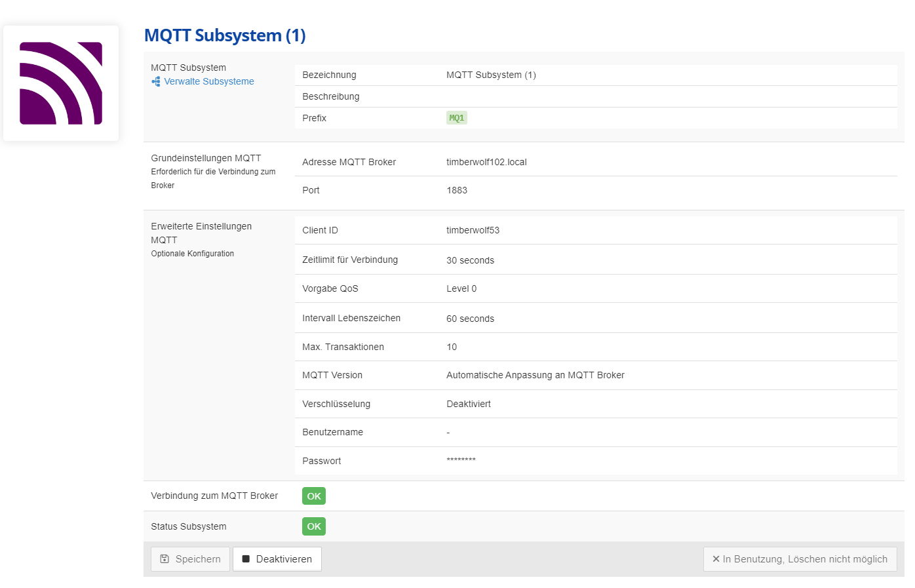Image resolution: width=915 pixels, height=588 pixels.
Task: Click the stop square icon on Deaktivieren
Action: tap(246, 559)
